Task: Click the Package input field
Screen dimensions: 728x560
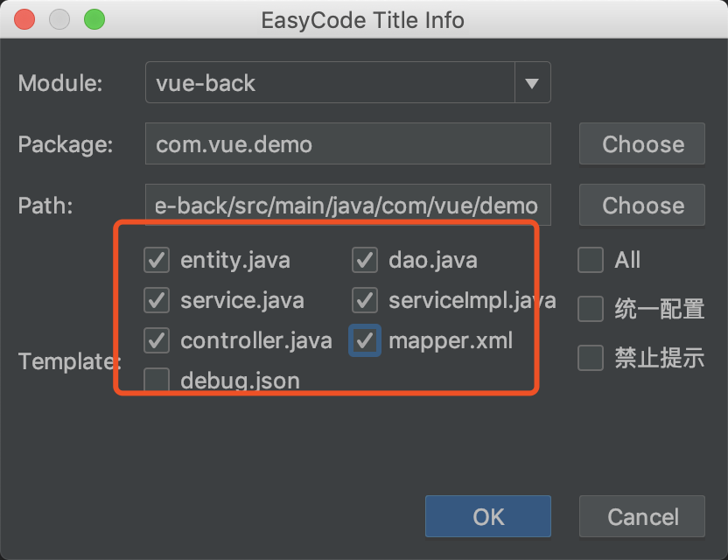Action: tap(348, 144)
